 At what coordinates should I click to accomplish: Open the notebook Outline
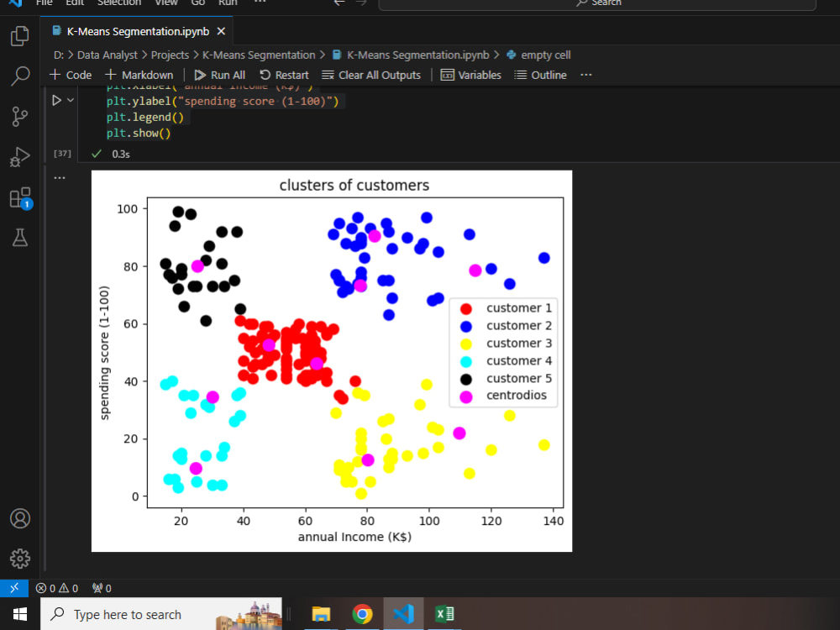pyautogui.click(x=540, y=75)
